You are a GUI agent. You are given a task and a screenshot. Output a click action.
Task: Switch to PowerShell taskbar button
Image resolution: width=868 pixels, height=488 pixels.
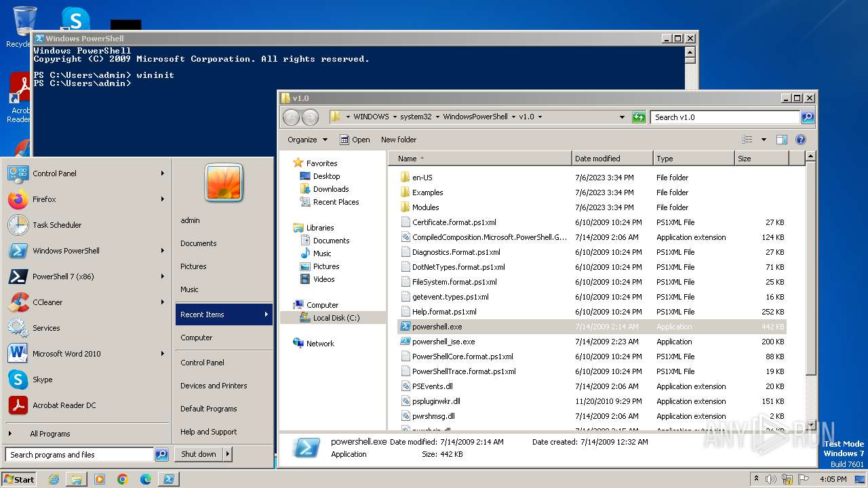pos(169,479)
